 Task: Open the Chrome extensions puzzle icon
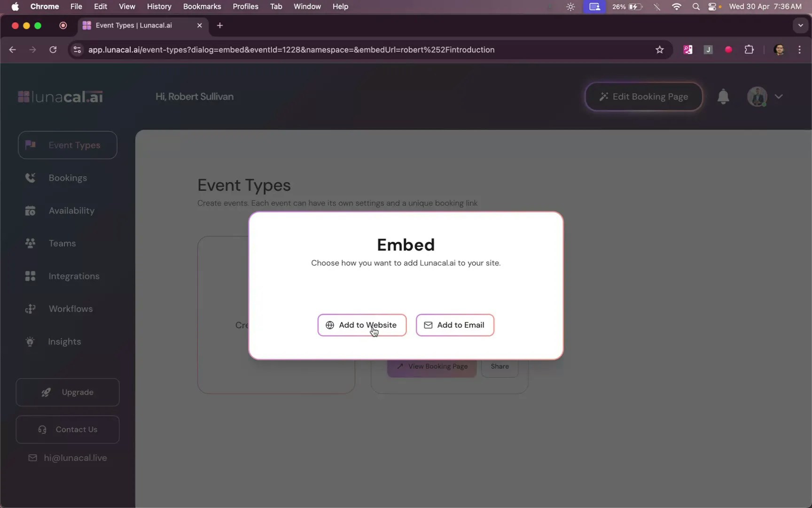tap(749, 49)
